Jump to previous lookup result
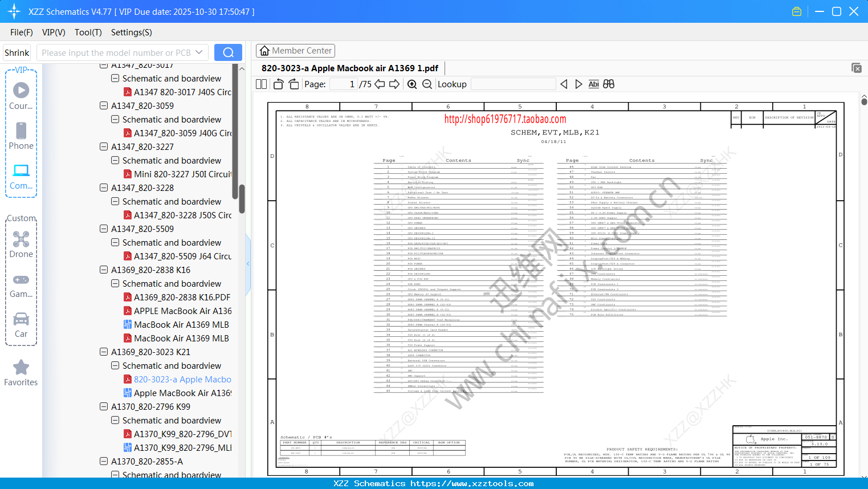This screenshot has width=868, height=489. tap(564, 84)
